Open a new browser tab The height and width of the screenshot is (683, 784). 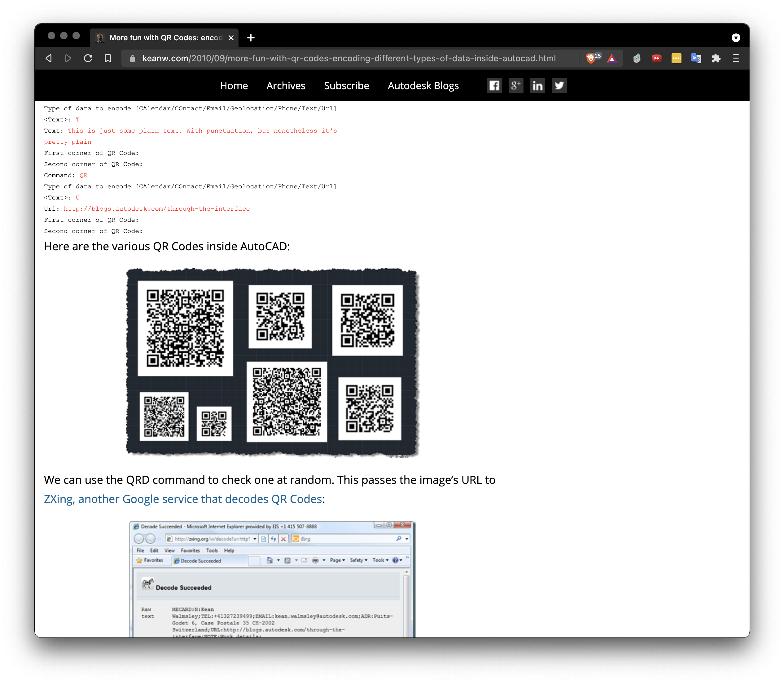[250, 38]
